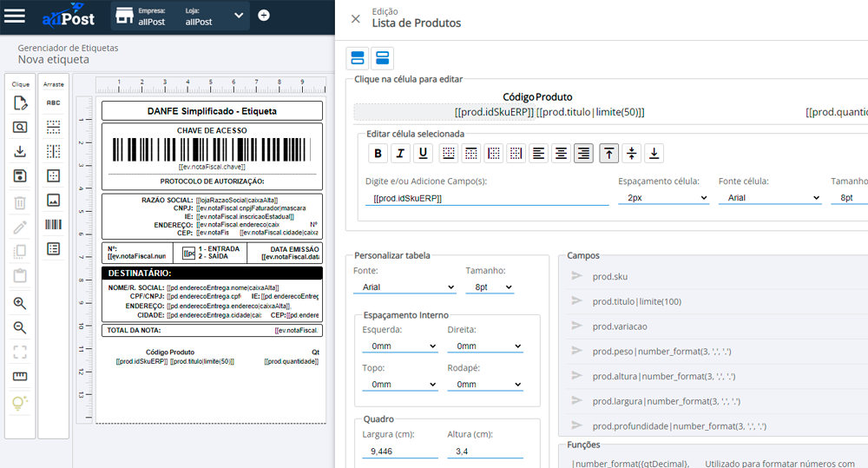Toggle bold formatting for selected cell
868x468 pixels.
pos(378,154)
